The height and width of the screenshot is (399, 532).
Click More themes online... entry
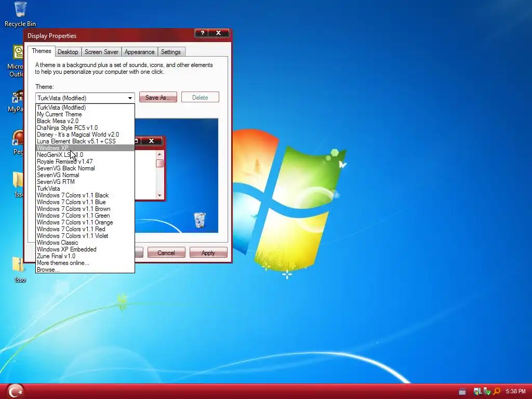85,263
